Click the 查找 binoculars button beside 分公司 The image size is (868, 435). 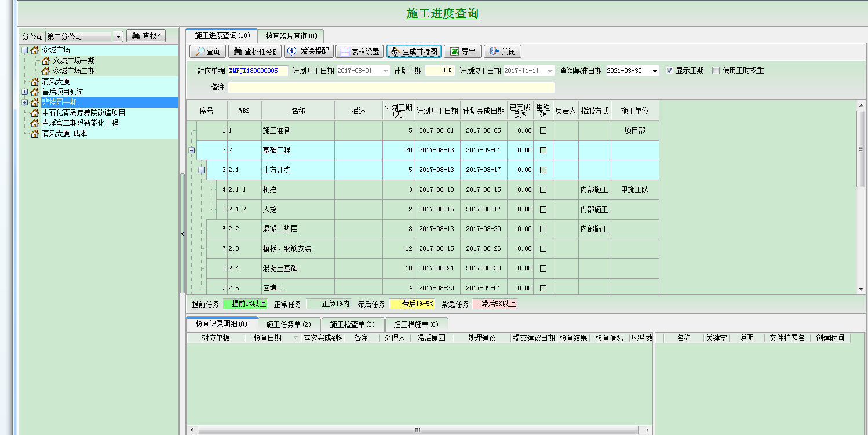(146, 36)
